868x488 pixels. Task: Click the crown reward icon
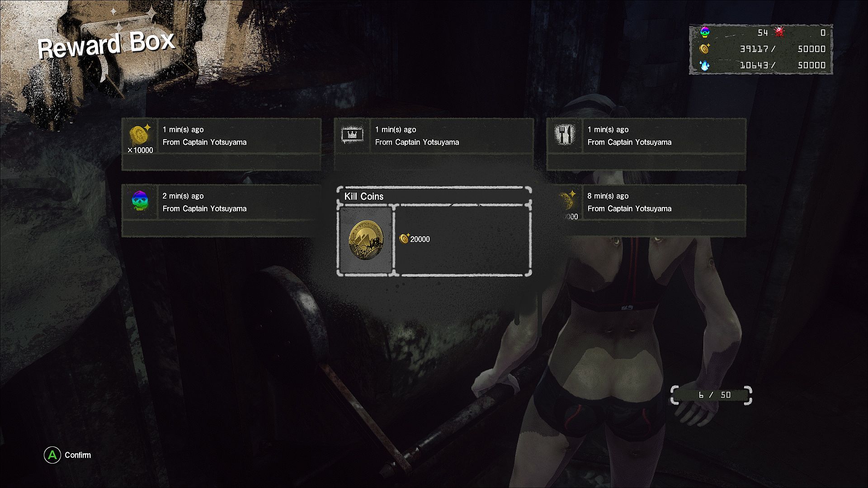(x=352, y=134)
